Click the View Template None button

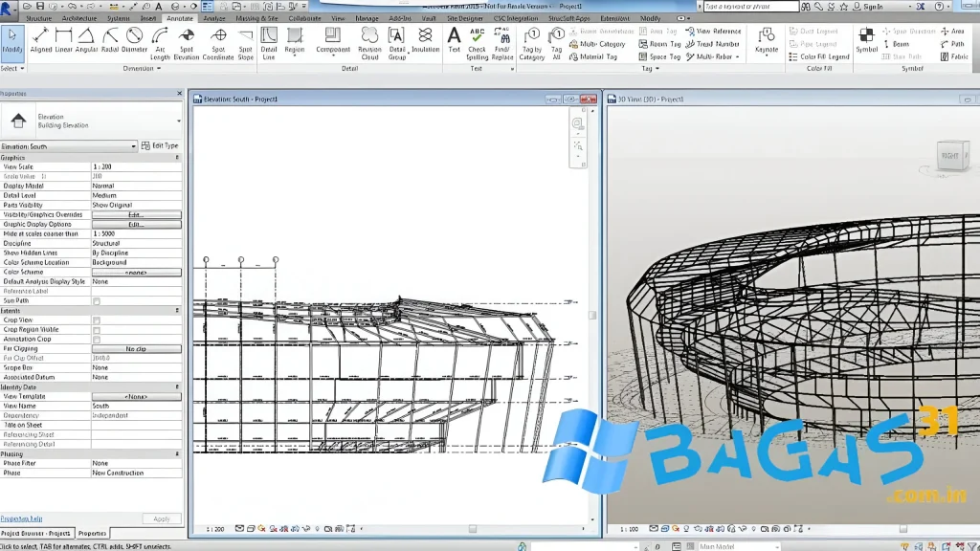[136, 397]
